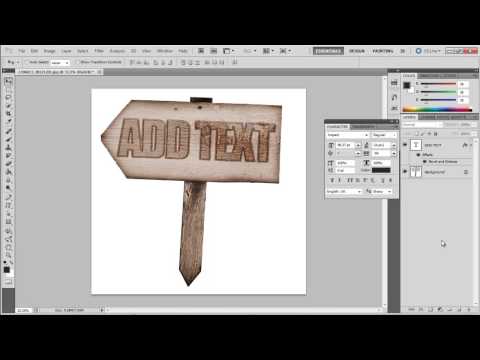This screenshot has height=360, width=480.
Task: Click the align right edges icon
Action: 171,62
